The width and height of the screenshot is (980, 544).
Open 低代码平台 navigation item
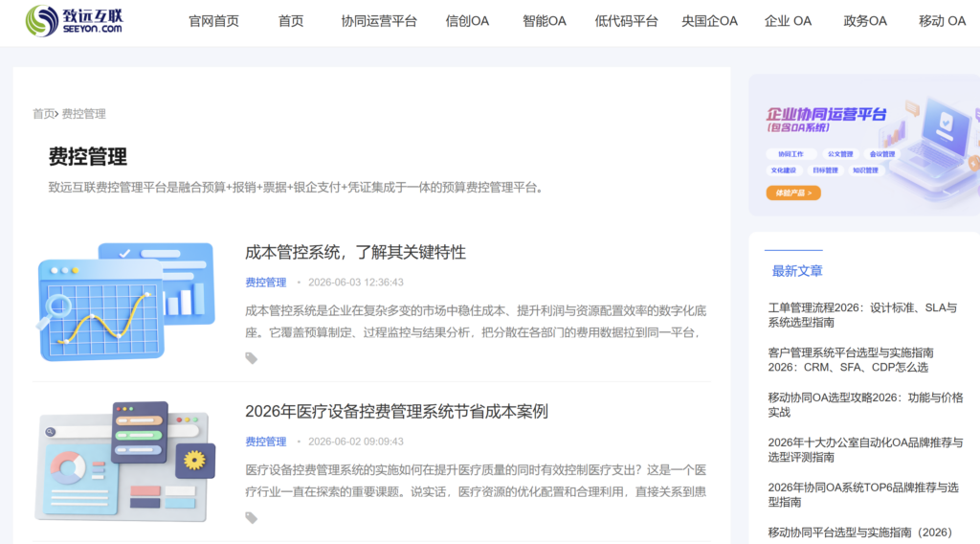[x=626, y=21]
